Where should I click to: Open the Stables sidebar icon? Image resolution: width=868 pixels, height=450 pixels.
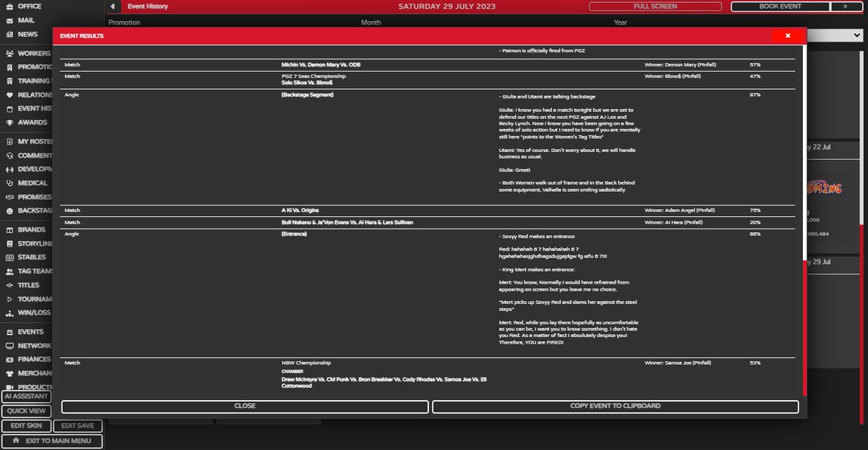pos(10,258)
